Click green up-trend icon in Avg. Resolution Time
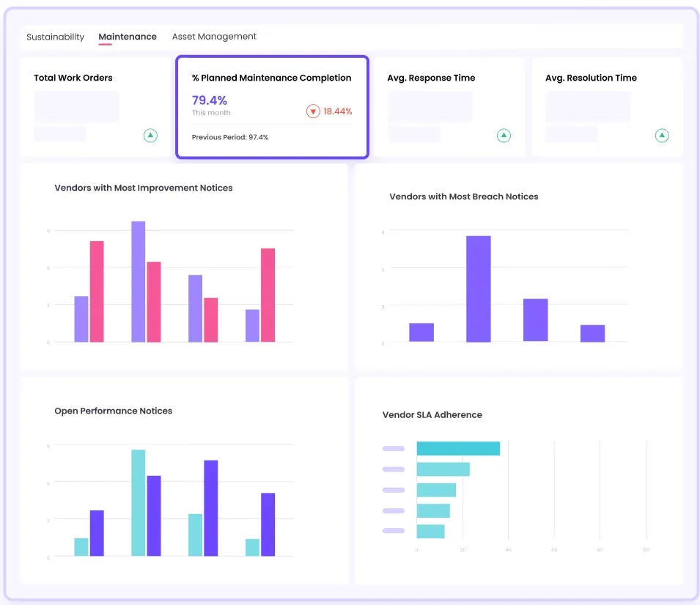The image size is (700, 605). 662,135
